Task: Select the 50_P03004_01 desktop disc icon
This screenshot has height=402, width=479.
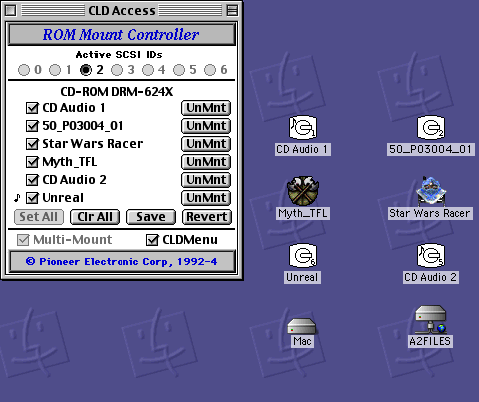Action: (x=431, y=127)
